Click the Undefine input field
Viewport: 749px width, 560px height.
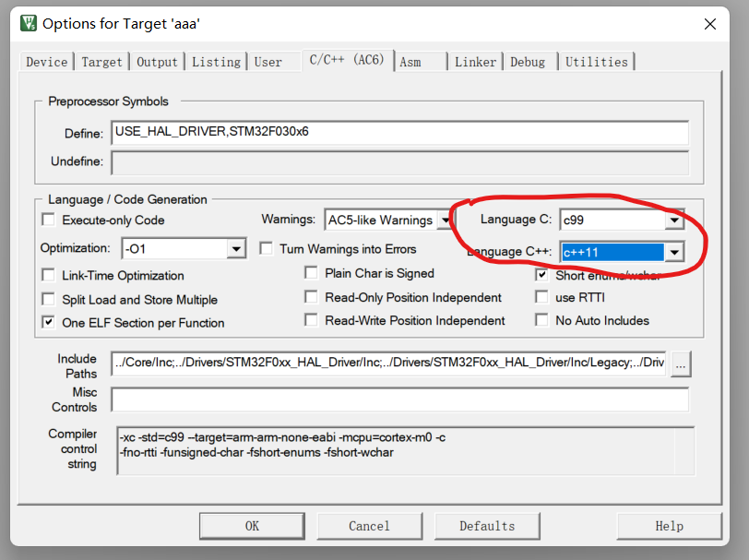pos(399,162)
